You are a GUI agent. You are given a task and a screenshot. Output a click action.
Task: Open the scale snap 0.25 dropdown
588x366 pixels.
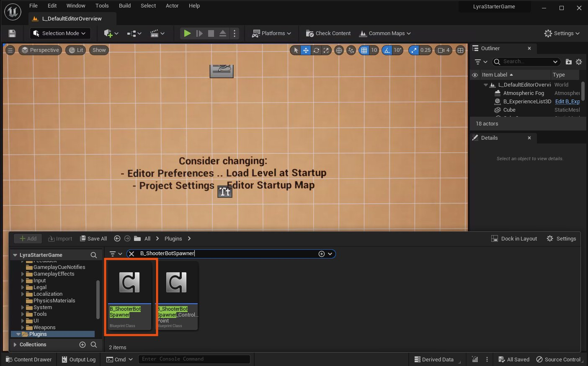point(426,50)
